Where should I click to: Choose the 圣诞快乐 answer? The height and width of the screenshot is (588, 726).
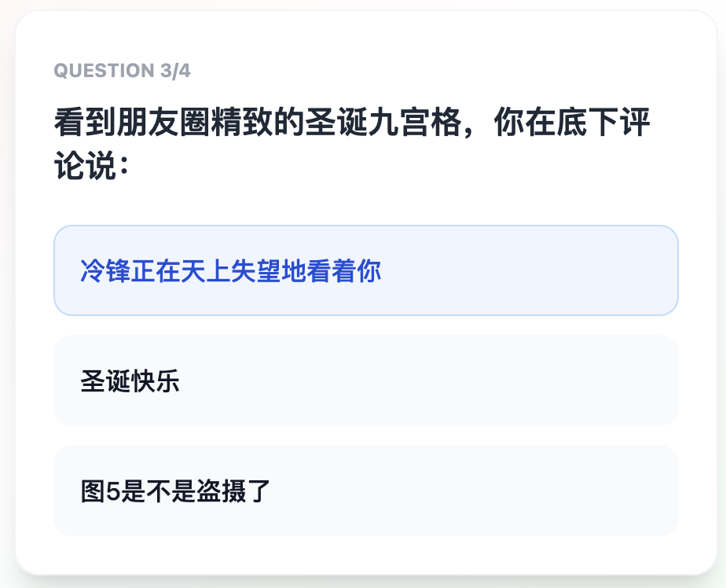tap(365, 380)
